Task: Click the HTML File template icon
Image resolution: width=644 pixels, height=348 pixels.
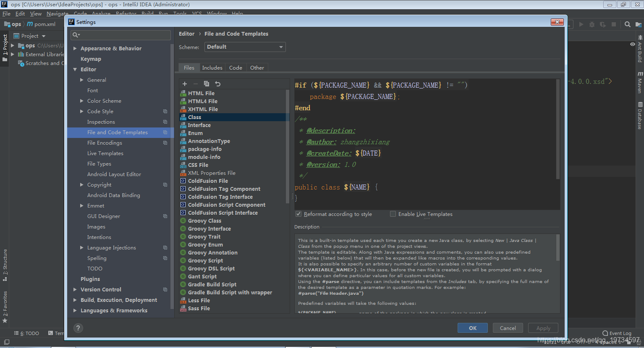Action: click(183, 93)
